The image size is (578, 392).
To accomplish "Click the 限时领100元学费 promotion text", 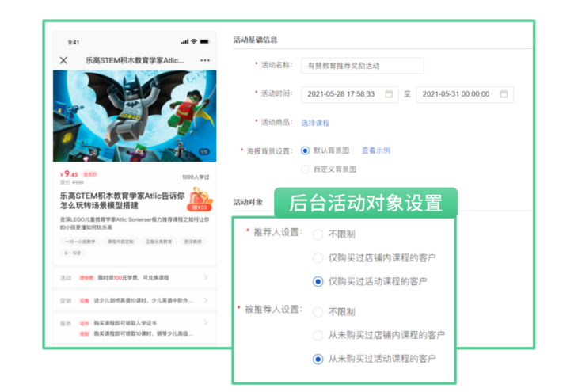I will (133, 278).
